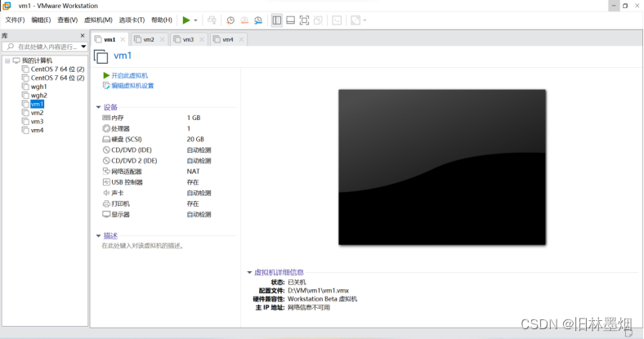Viewport: 644px width, 339px height.
Task: Open the 虚拟机(M) menu
Action: (x=98, y=20)
